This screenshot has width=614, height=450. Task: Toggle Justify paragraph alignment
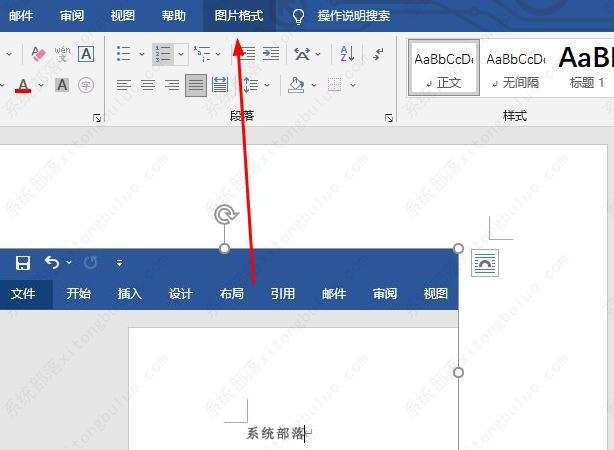click(196, 86)
